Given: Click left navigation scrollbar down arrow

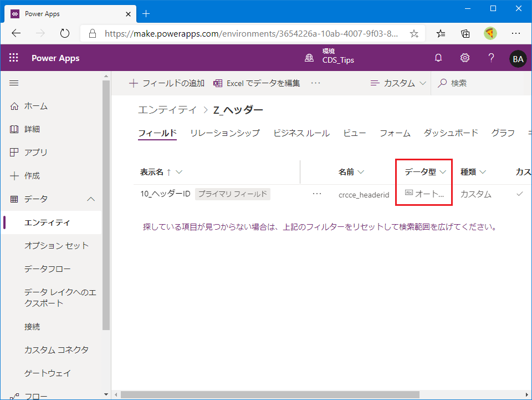Looking at the screenshot, I should click(x=106, y=394).
